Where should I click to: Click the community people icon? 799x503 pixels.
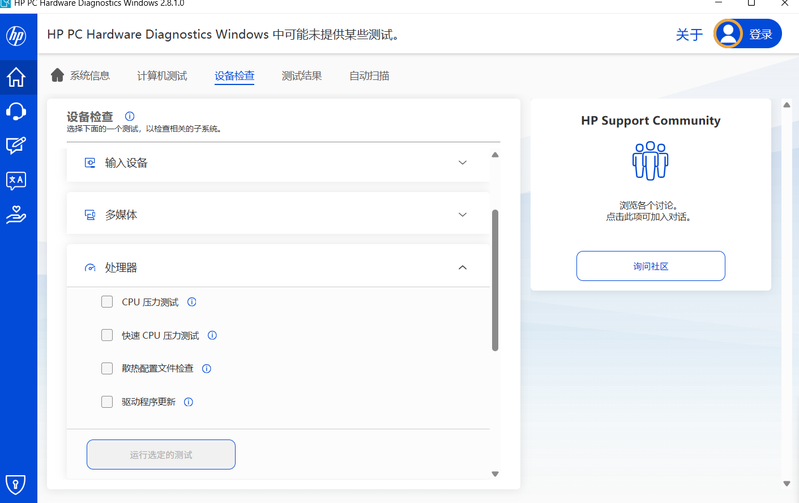pos(650,161)
